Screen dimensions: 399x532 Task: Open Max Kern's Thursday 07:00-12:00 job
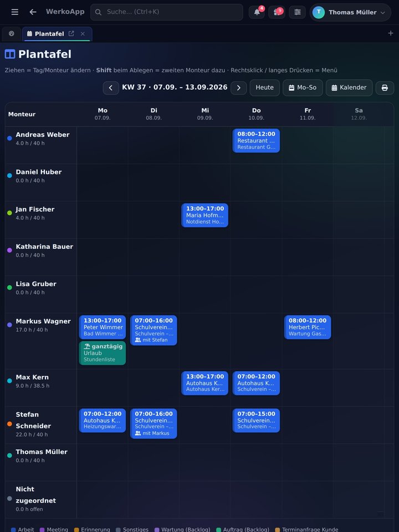256,383
